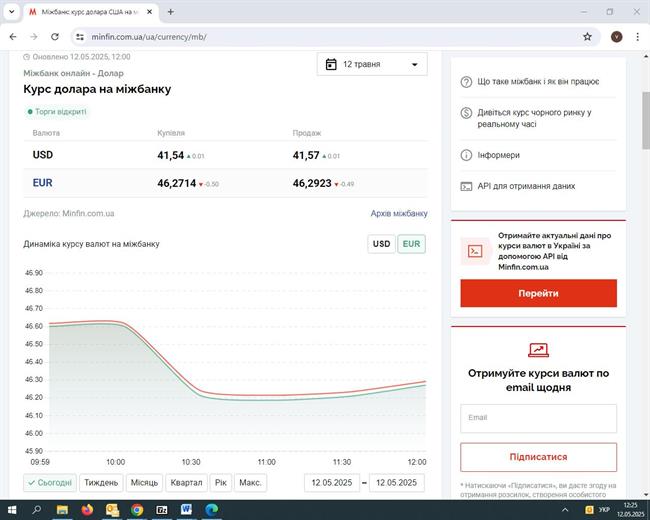The image size is (650, 520).
Task: Select Макс. chart period
Action: tap(250, 483)
